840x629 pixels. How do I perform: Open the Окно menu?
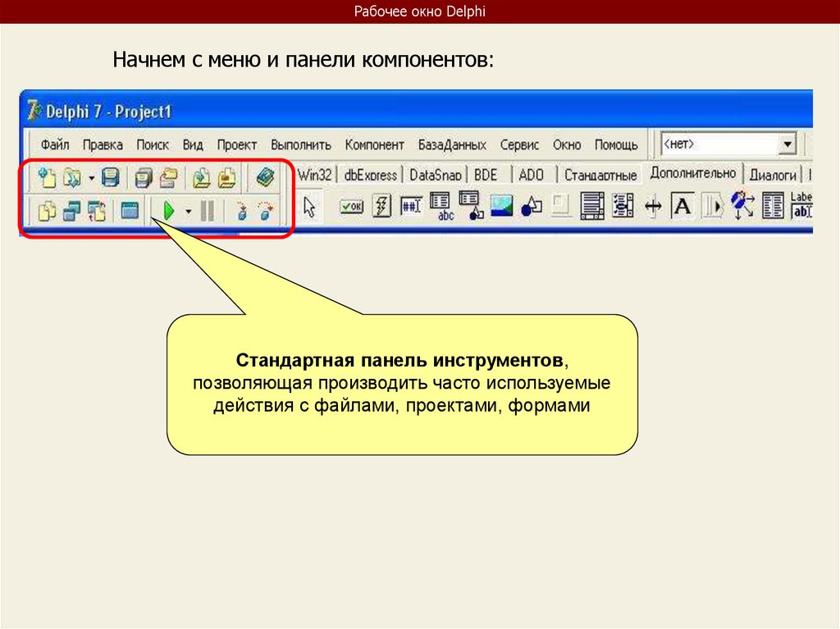pyautogui.click(x=567, y=144)
